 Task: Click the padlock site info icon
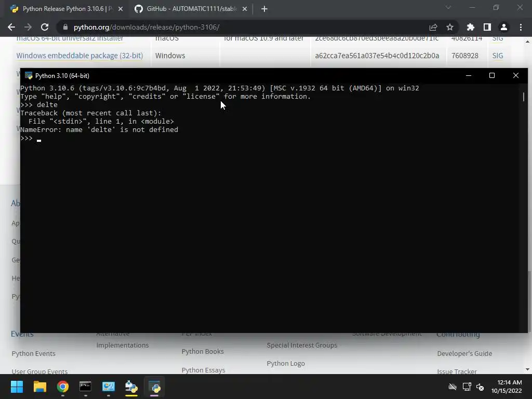click(x=65, y=27)
